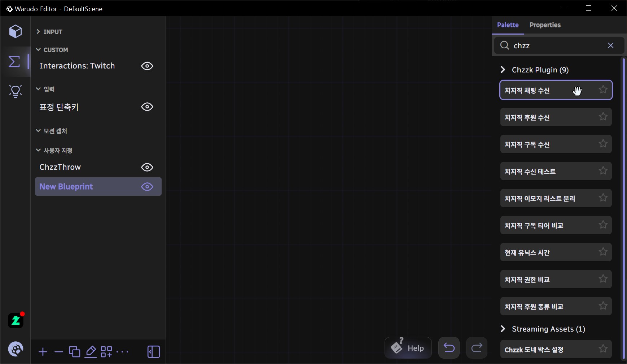Select 치지직 채팅 수신 node entry
627x364 pixels.
coord(556,90)
